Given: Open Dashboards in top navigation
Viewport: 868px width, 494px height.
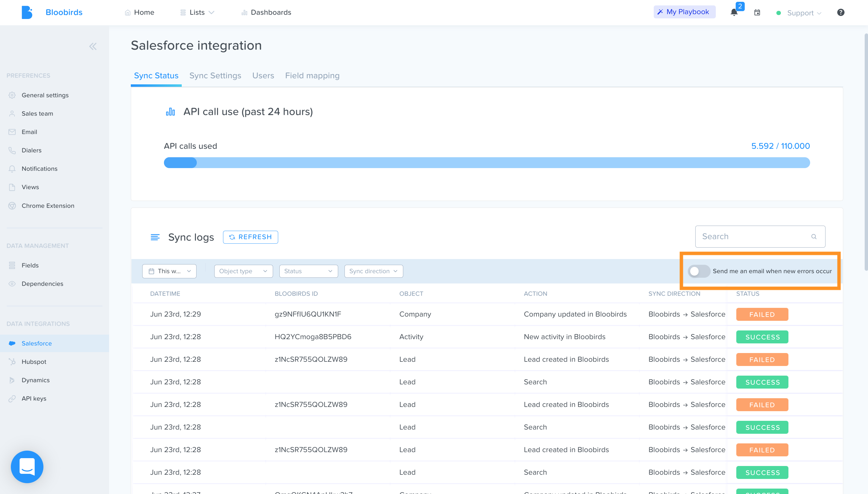Looking at the screenshot, I should 266,13.
